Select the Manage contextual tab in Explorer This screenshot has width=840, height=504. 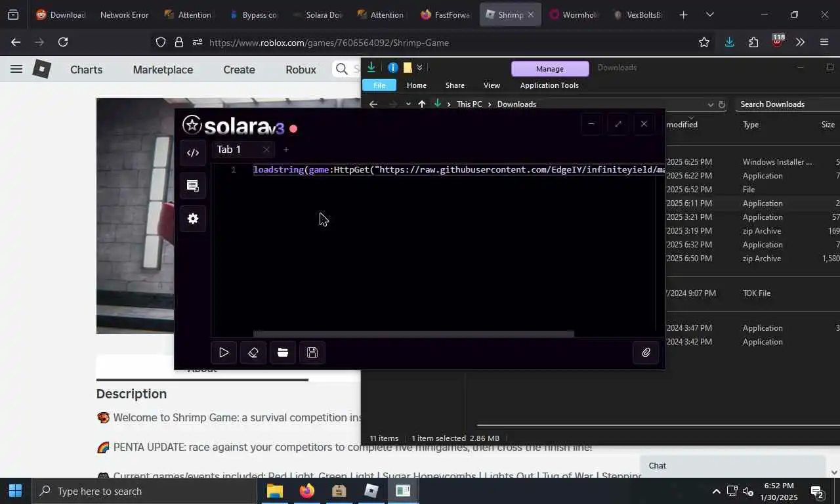550,69
